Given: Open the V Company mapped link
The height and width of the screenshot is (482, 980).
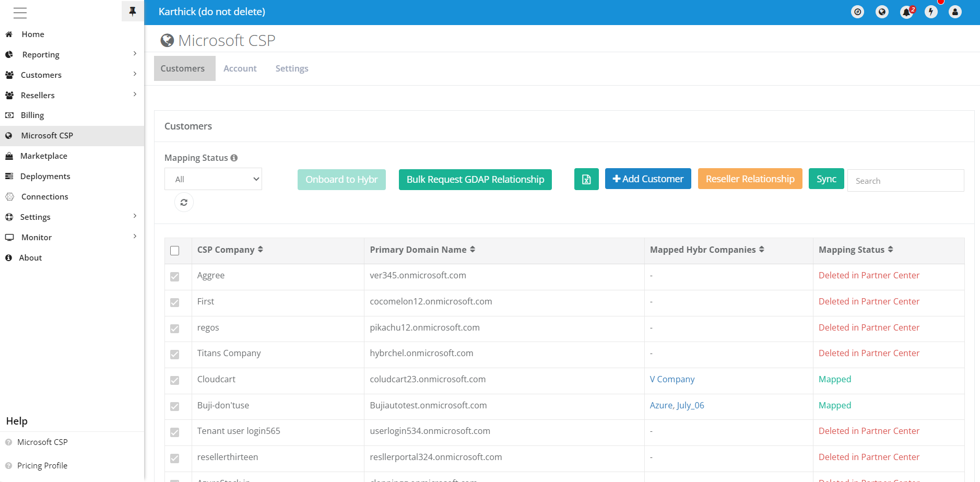Looking at the screenshot, I should [x=672, y=379].
